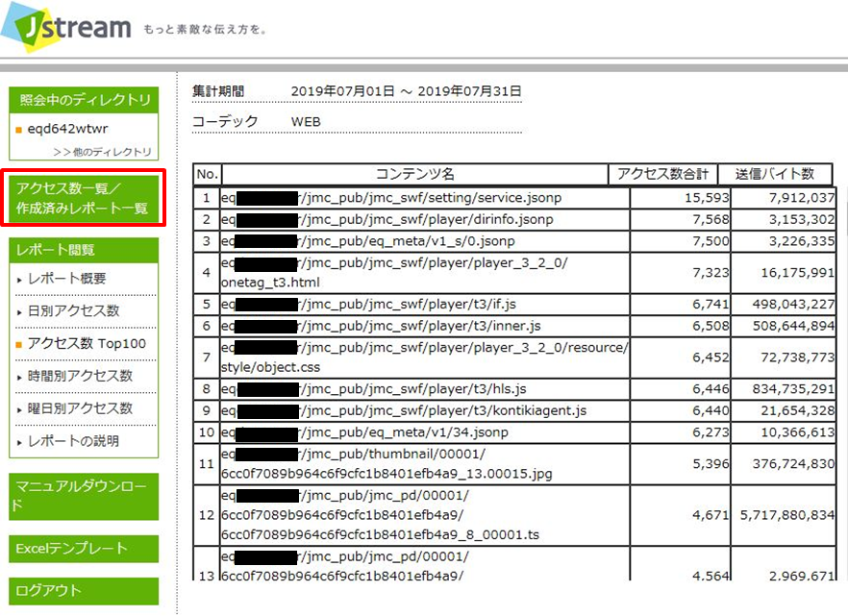Click the ログアウト button

[84, 591]
